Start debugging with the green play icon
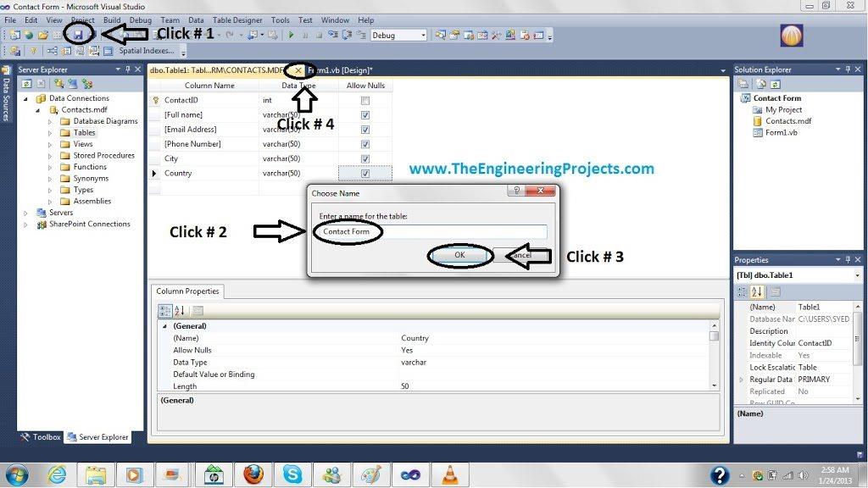 [292, 35]
